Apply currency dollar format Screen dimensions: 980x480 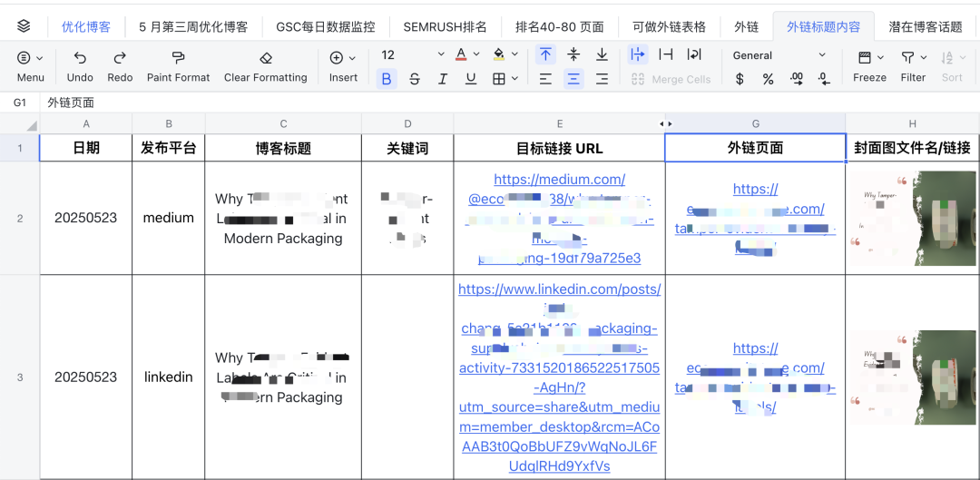tap(740, 79)
